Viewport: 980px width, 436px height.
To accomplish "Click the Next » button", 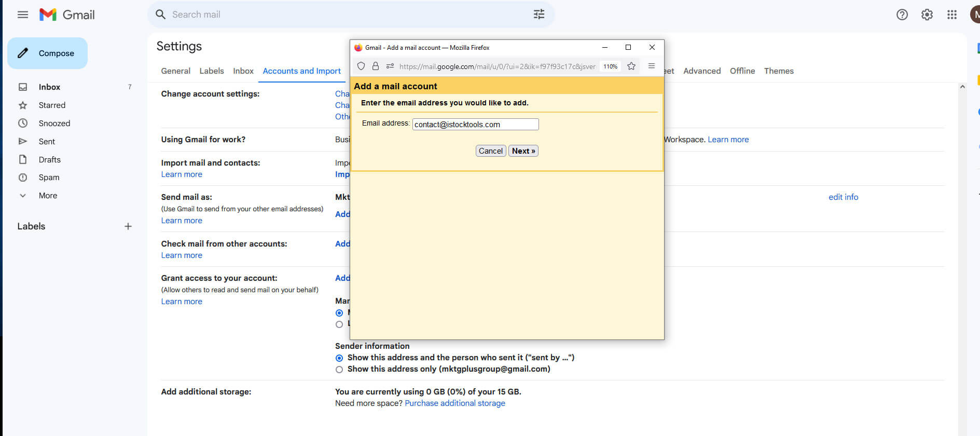I will (523, 151).
